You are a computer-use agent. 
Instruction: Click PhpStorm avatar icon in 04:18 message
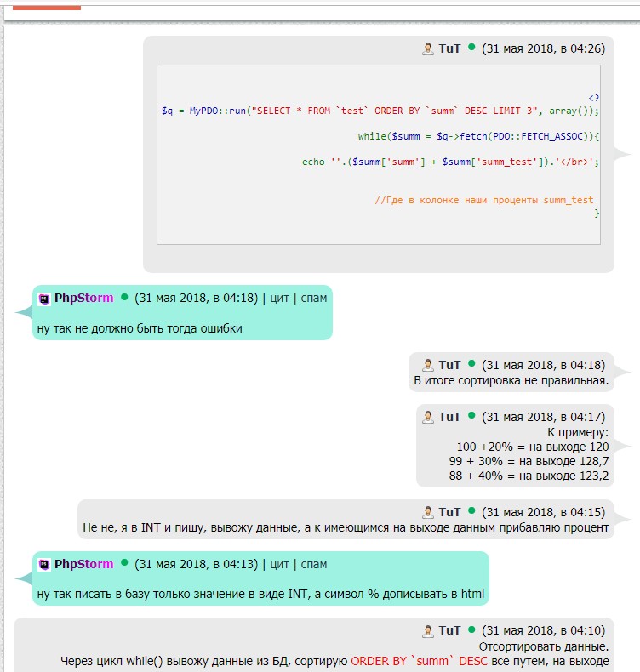click(x=44, y=299)
